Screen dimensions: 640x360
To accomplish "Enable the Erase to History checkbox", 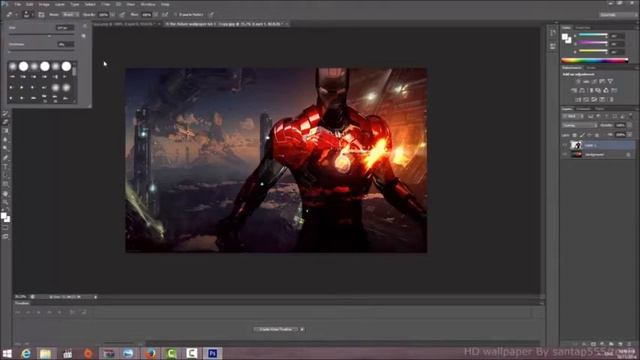I will point(176,15).
